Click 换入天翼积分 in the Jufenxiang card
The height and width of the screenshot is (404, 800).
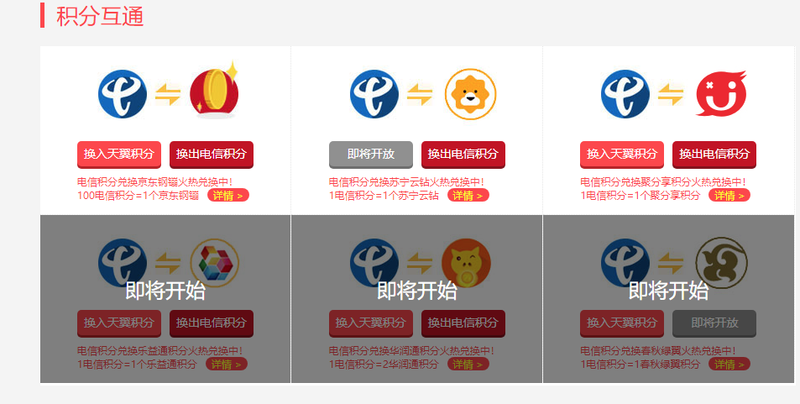pos(622,155)
